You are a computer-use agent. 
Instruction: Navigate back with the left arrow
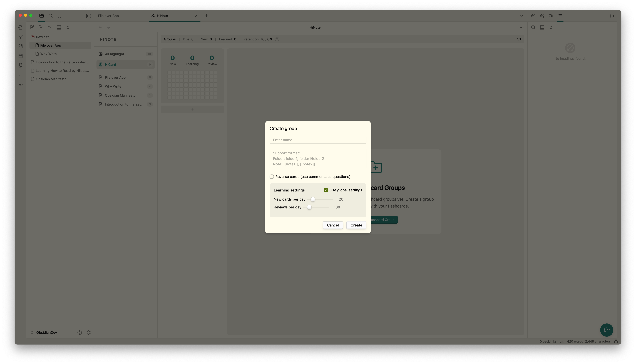pos(100,27)
